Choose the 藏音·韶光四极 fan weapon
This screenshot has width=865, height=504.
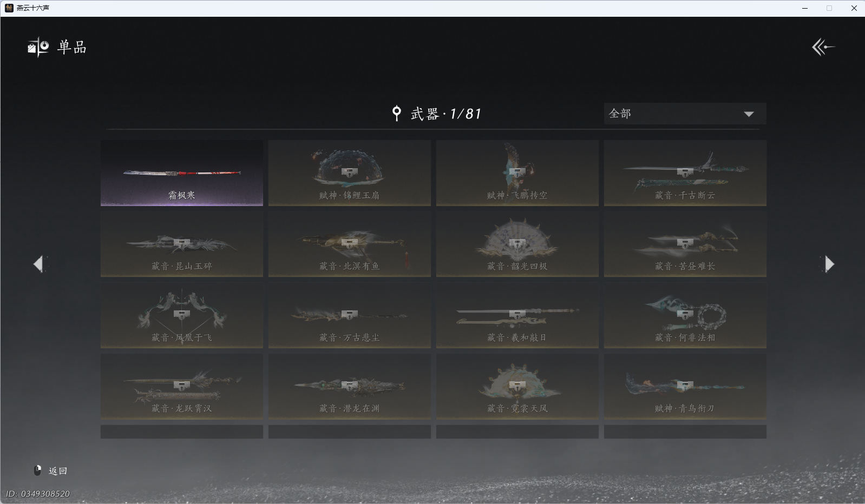point(517,244)
